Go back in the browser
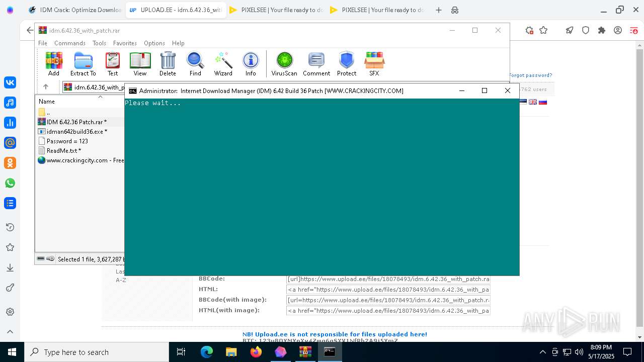This screenshot has height=362, width=644. [x=30, y=30]
